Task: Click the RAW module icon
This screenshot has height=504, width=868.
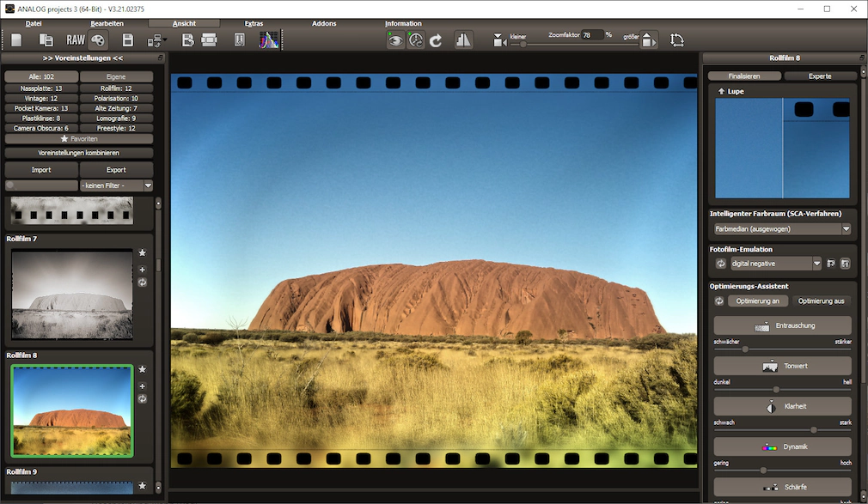Action: coord(76,40)
